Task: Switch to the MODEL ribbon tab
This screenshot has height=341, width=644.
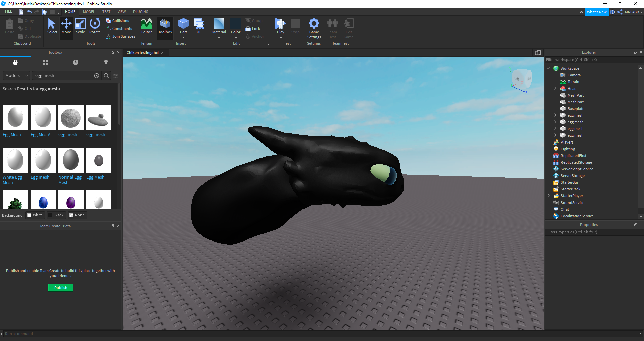Action: tap(89, 12)
